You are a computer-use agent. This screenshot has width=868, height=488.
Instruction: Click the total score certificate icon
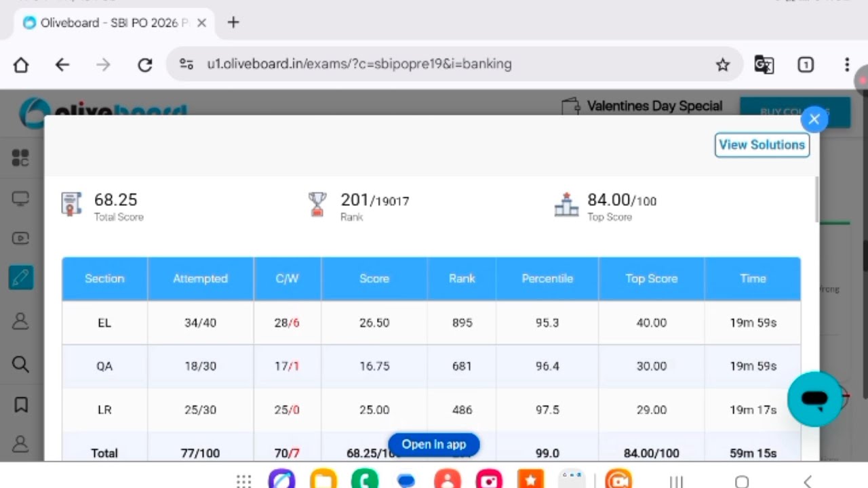(71, 204)
